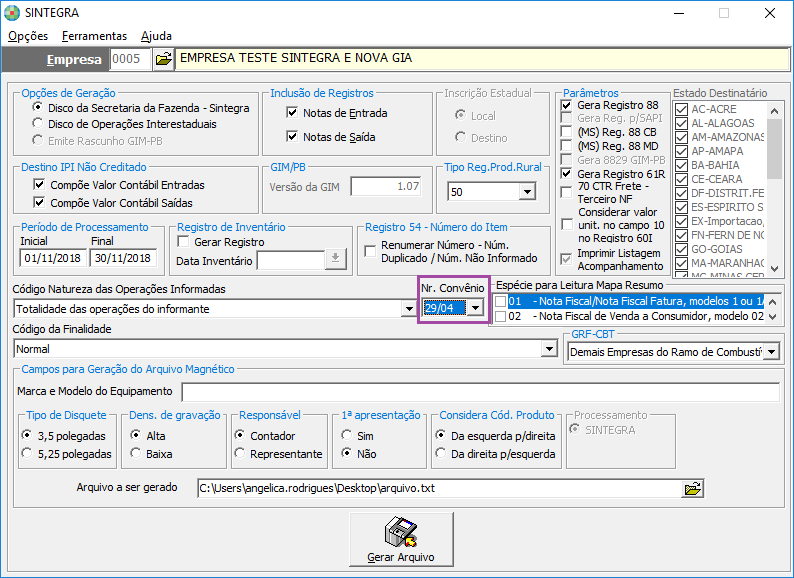
Task: Click the Gerar Arquivo button
Action: (x=401, y=540)
